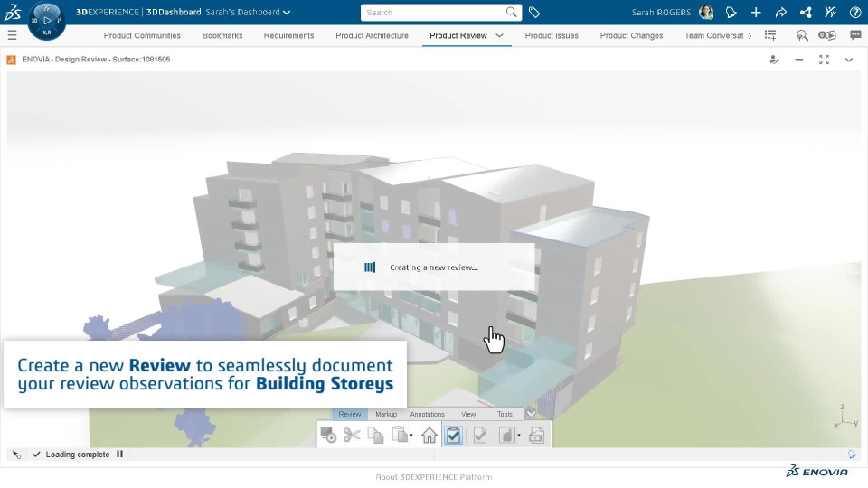
Task: Toggle the play experience switch
Action: pos(827,35)
